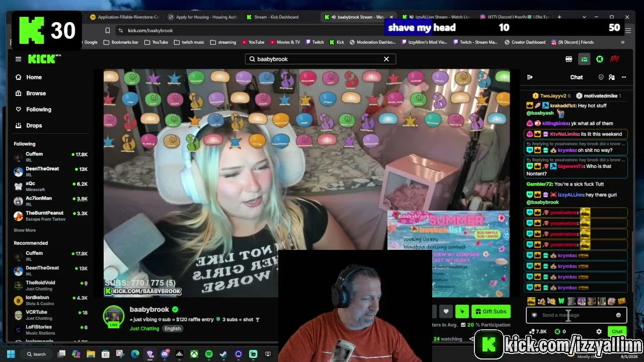Open TheRoidVoid in Recommended list

pyautogui.click(x=50, y=285)
